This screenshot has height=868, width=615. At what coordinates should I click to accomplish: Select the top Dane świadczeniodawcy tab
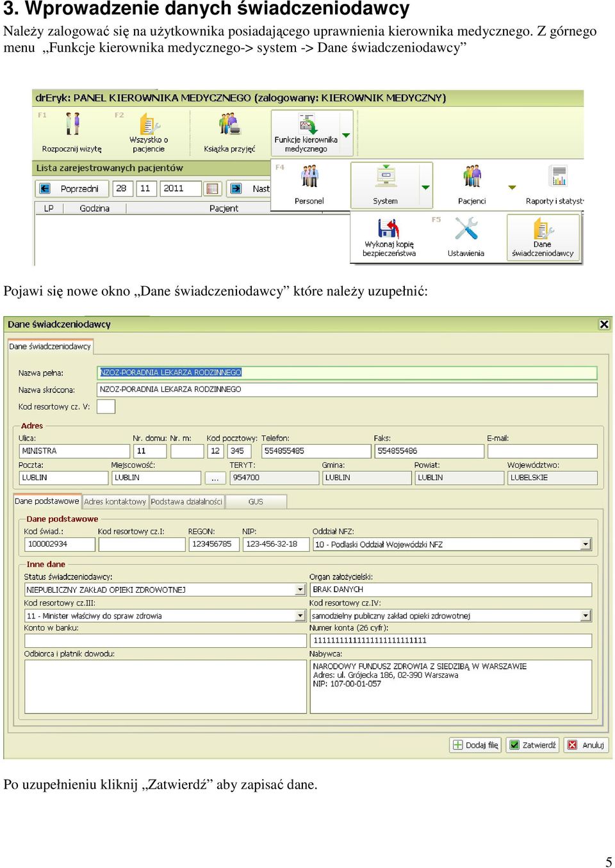tap(50, 346)
